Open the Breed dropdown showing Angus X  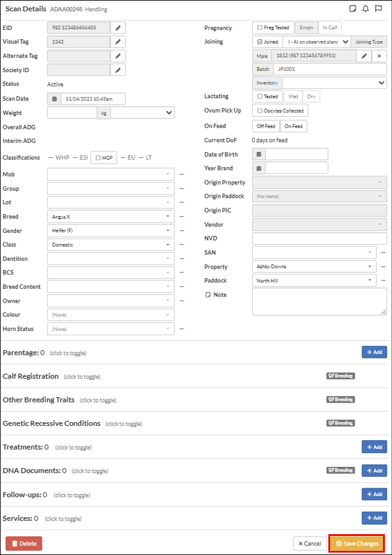[111, 216]
